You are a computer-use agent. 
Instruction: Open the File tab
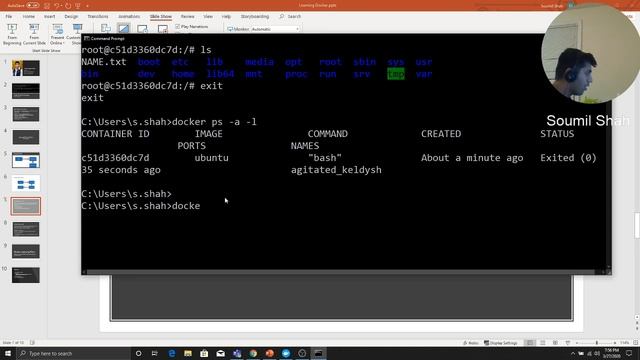(x=9, y=16)
